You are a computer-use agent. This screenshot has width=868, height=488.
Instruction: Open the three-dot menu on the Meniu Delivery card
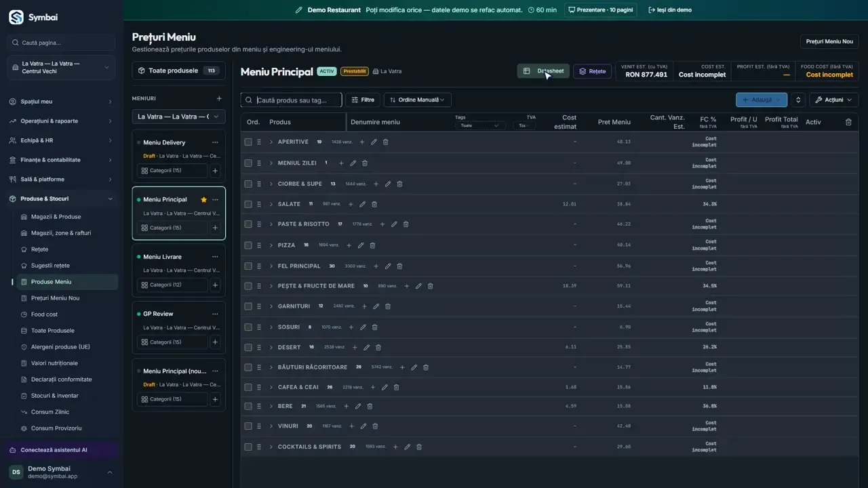click(x=215, y=143)
